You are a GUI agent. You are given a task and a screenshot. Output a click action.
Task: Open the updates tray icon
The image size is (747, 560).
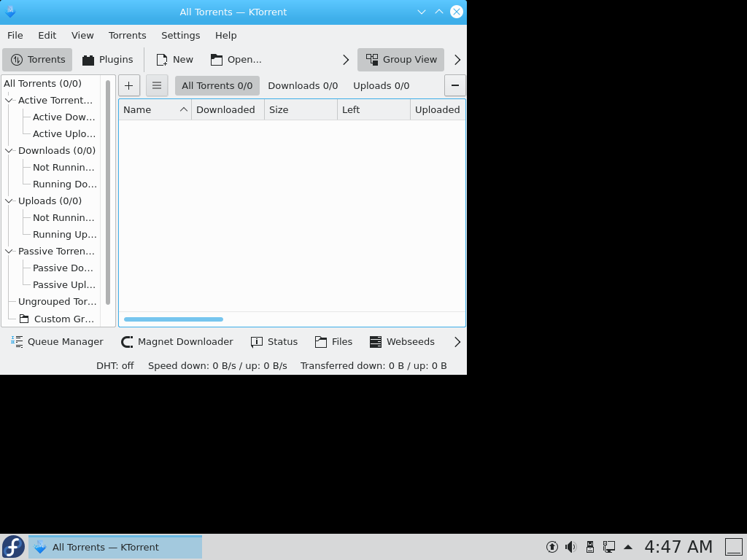pyautogui.click(x=552, y=547)
